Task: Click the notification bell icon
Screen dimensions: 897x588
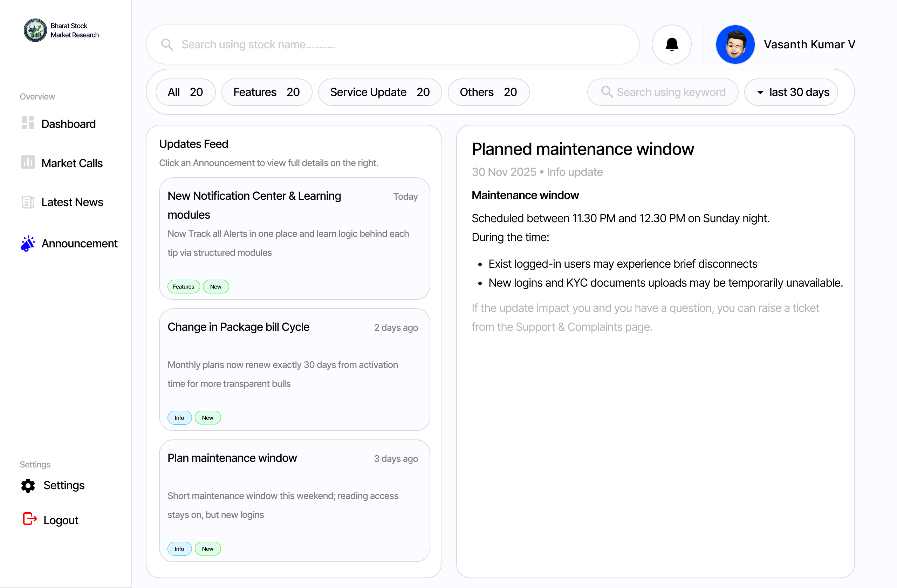Action: 671,45
